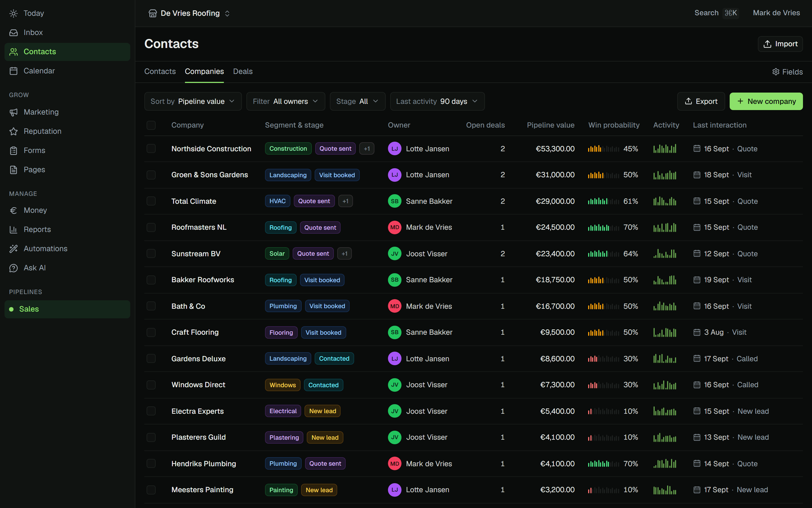Open the Today sun icon

(14, 14)
